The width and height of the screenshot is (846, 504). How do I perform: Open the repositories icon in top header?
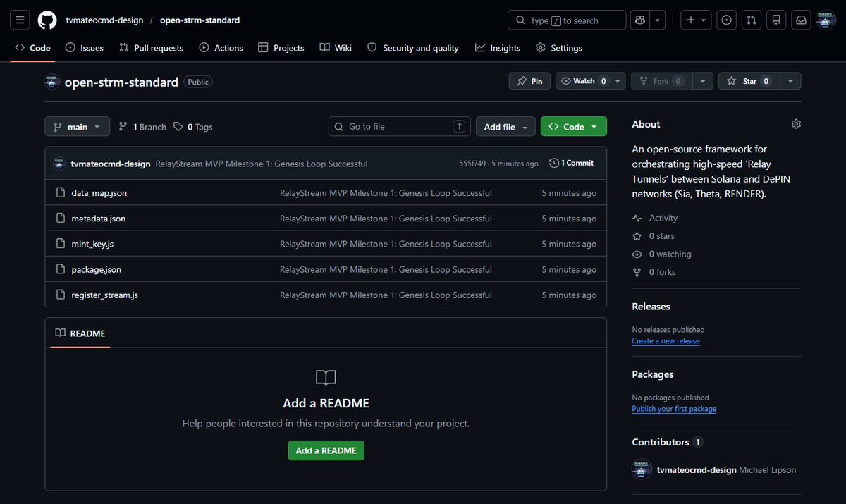click(776, 20)
